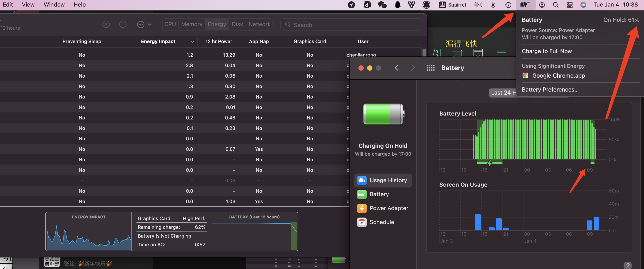Open Usage History sidebar item

pyautogui.click(x=383, y=180)
